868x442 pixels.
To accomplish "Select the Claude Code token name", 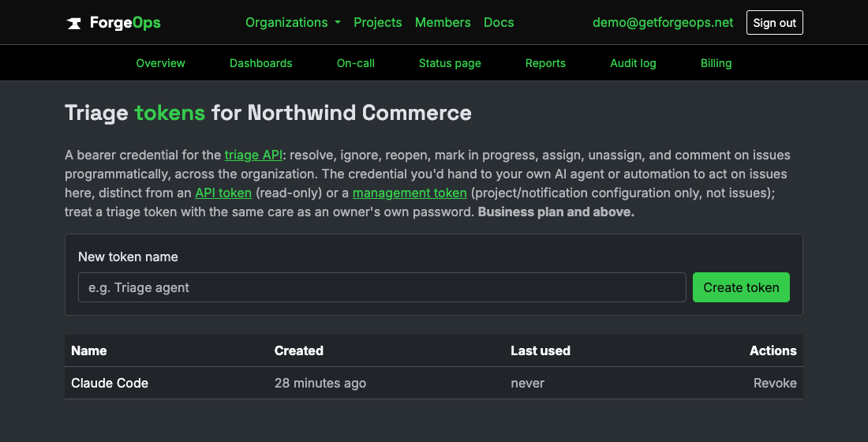I will point(110,383).
